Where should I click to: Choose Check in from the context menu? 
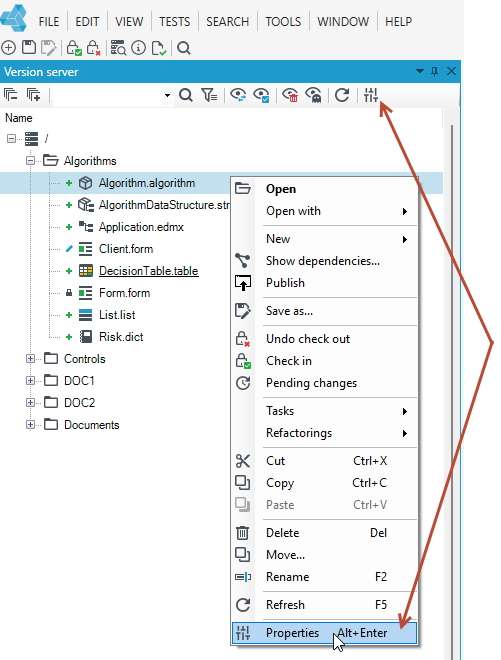point(324,361)
